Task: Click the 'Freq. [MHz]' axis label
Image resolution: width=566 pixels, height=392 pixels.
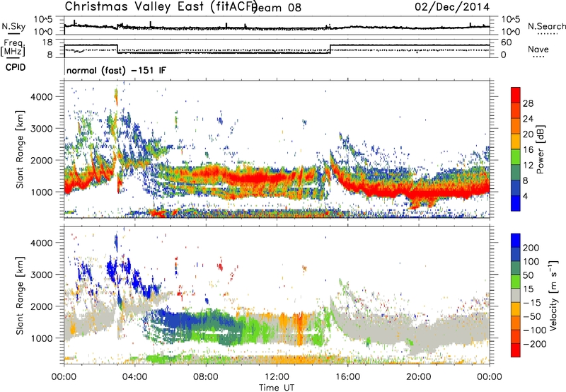Action: [13, 47]
